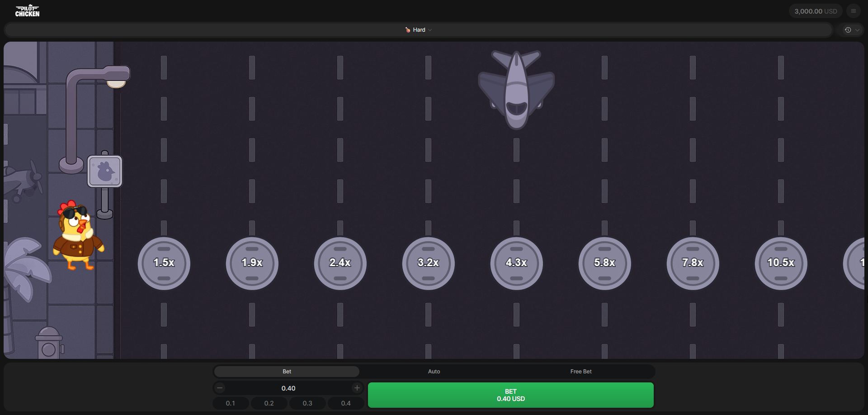Screen dimensions: 868x415
Task: Click the bet amount input field
Action: [288, 388]
